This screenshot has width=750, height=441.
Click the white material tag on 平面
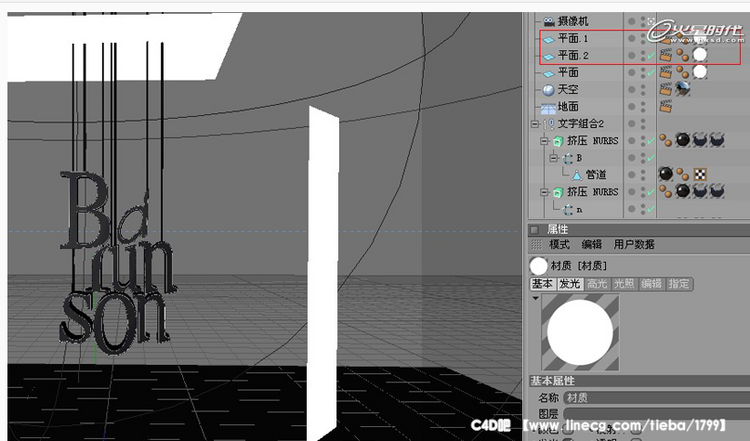coord(700,72)
